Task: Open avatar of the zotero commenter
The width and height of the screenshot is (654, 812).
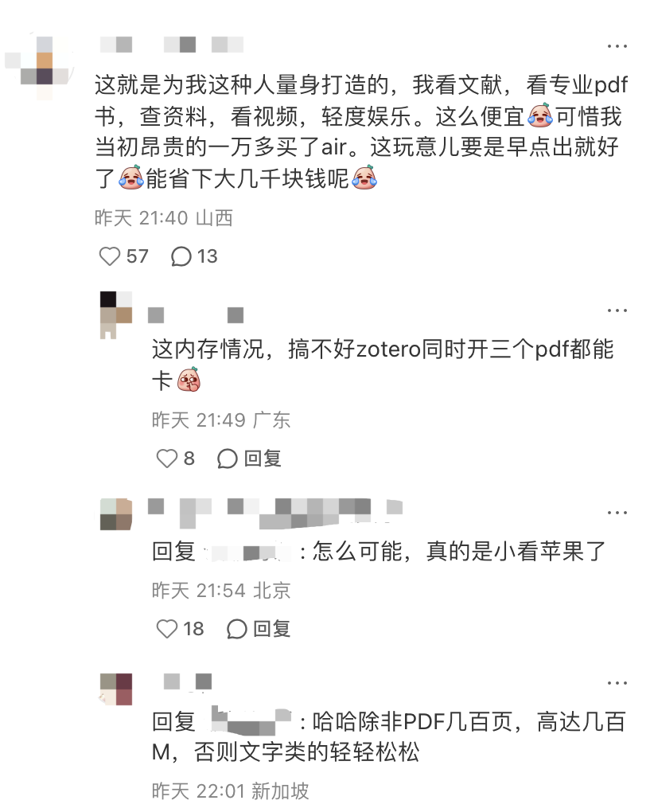Action: (116, 315)
